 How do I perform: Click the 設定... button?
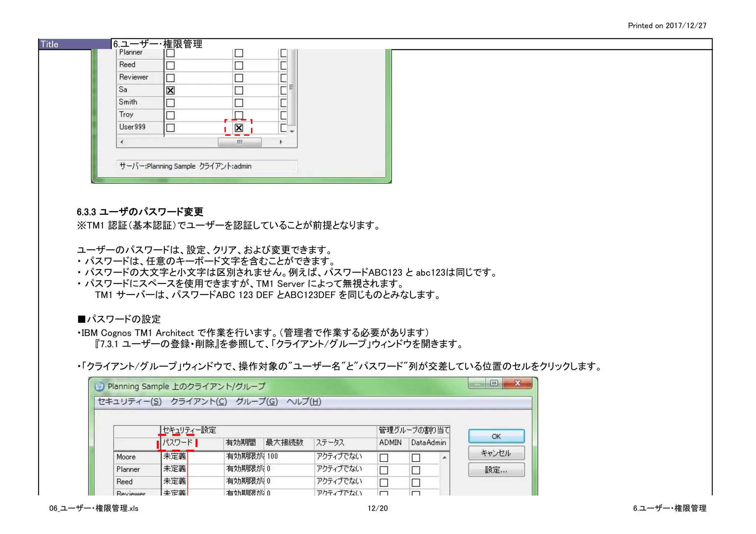(496, 470)
